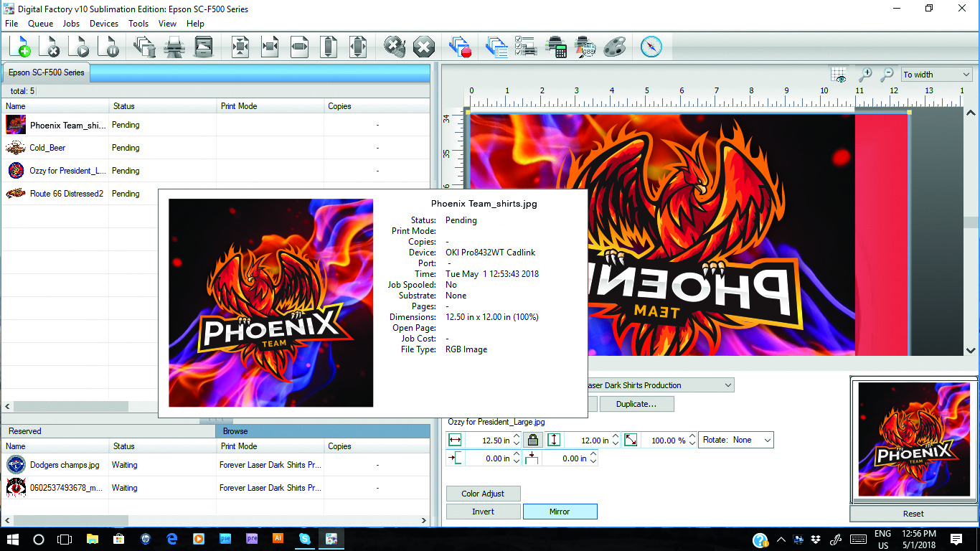
Task: Click the zoom in magnifier icon
Action: (x=866, y=75)
